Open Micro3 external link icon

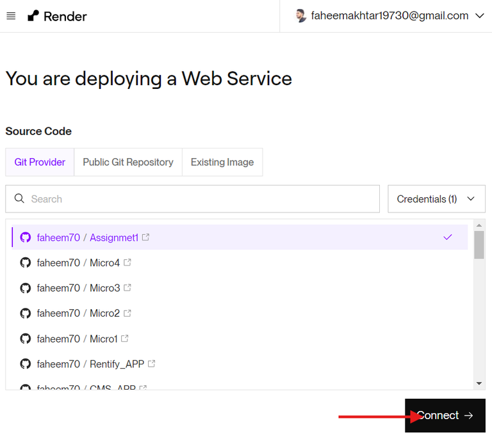(x=127, y=287)
